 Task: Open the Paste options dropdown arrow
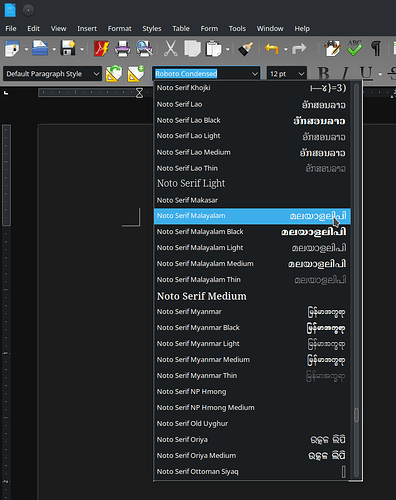coord(228,49)
